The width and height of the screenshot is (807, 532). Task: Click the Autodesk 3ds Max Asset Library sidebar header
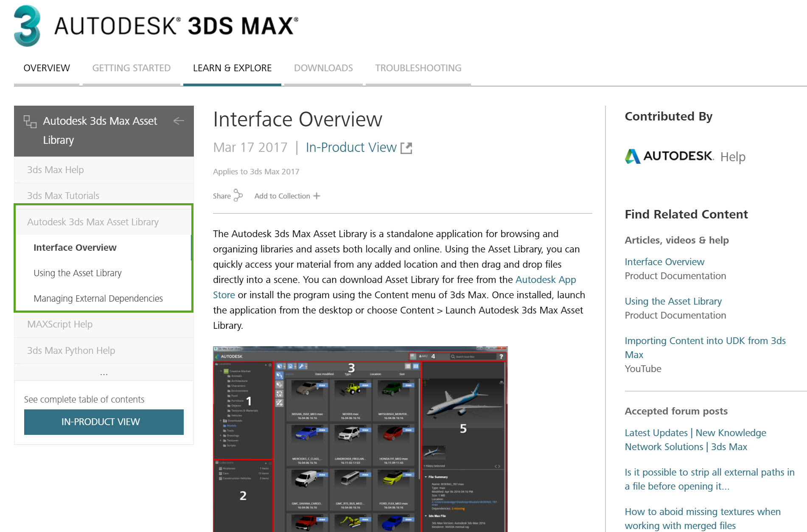104,131
